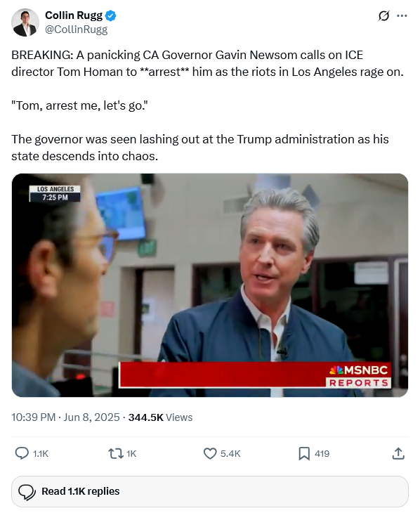The height and width of the screenshot is (513, 420).
Task: Open Collin Rugg's profile picture
Action: [25, 22]
